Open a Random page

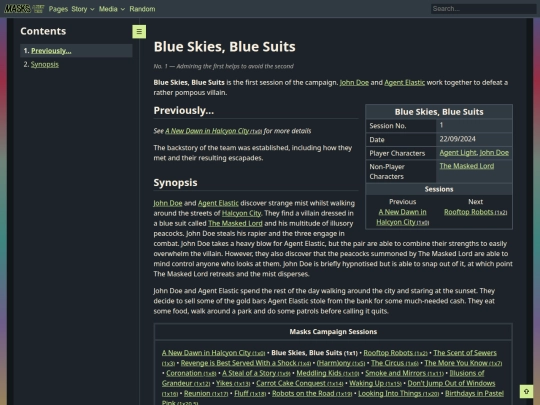coord(142,9)
